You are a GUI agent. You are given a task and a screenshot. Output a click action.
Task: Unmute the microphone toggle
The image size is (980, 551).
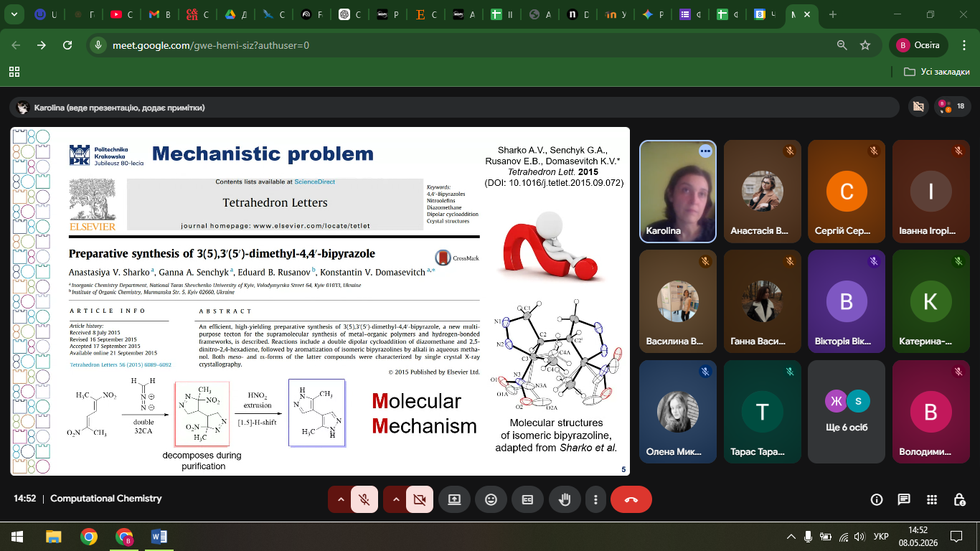tap(364, 500)
